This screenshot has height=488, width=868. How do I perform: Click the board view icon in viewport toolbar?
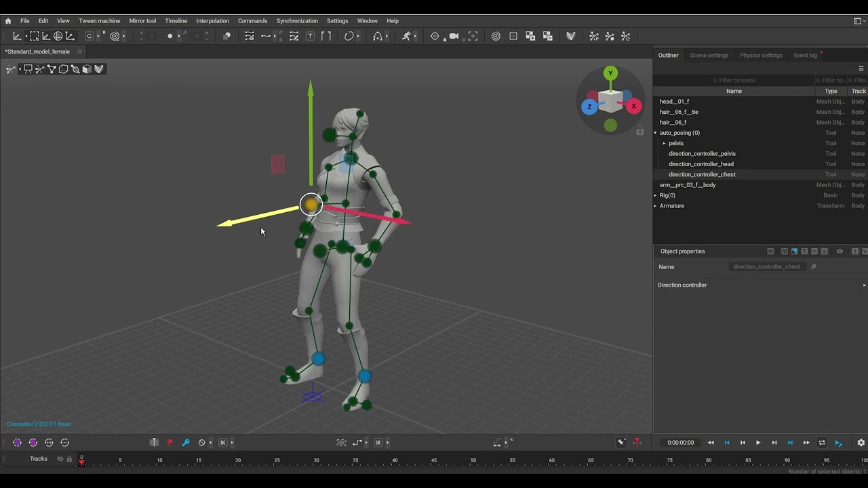pyautogui.click(x=28, y=69)
